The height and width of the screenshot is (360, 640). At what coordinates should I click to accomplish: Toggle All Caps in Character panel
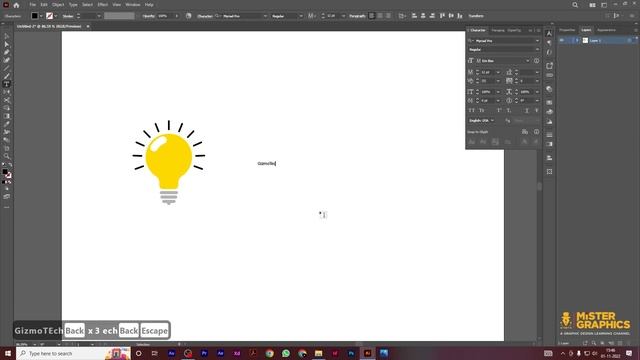[x=471, y=111]
